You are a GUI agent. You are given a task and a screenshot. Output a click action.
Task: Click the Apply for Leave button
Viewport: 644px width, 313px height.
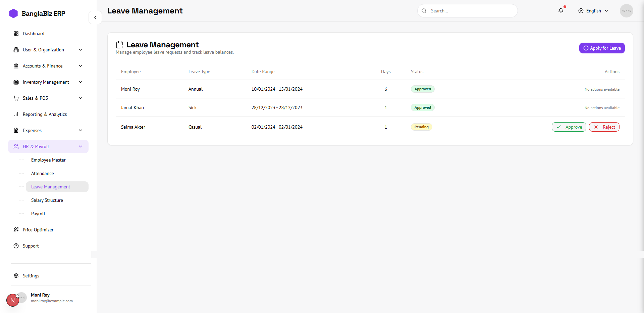tap(602, 48)
